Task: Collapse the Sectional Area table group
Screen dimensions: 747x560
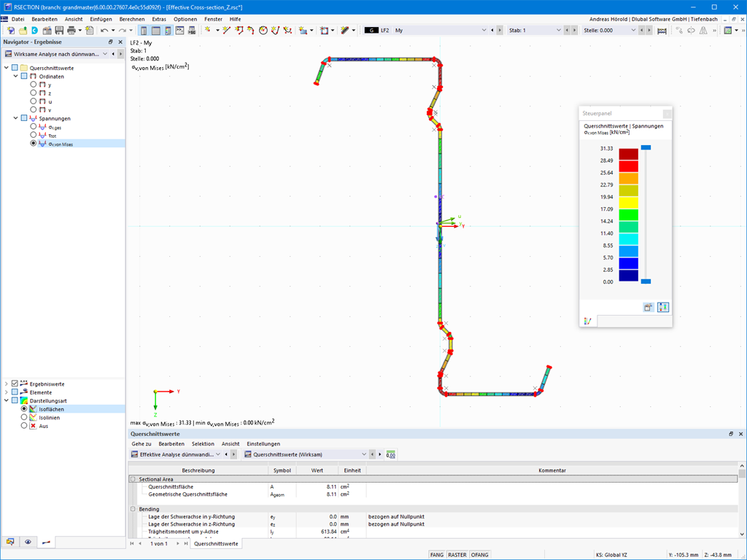Action: [x=133, y=479]
